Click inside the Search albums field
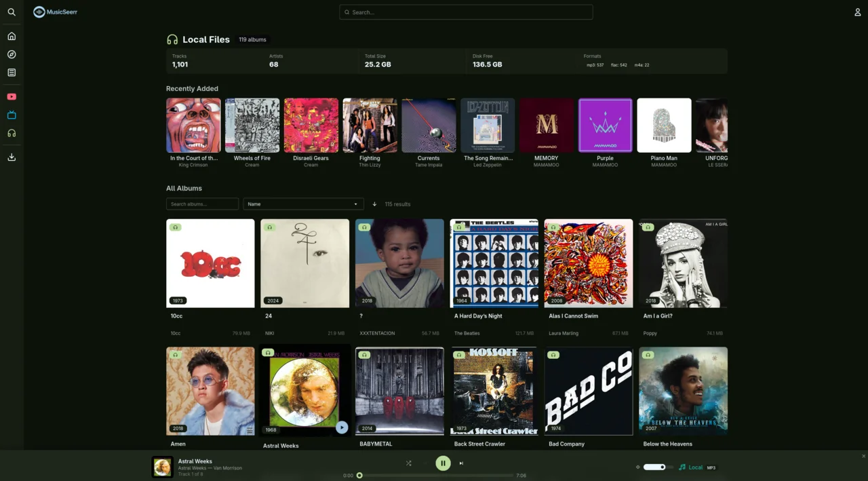Screen dimensions: 868x481 (x=202, y=204)
